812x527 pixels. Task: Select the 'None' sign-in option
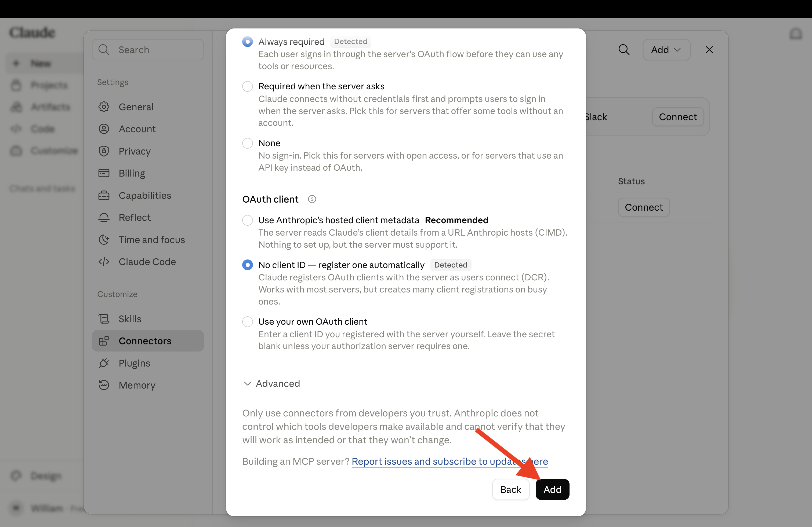pyautogui.click(x=247, y=143)
